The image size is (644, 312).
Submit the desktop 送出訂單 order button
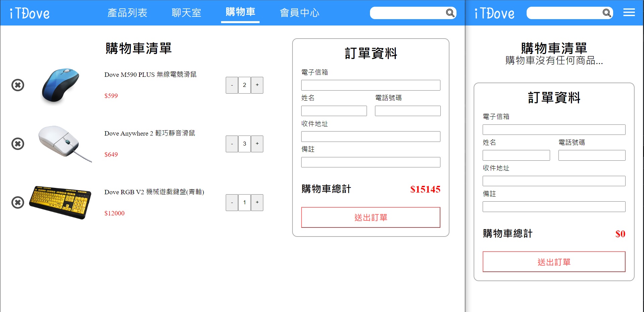(371, 217)
